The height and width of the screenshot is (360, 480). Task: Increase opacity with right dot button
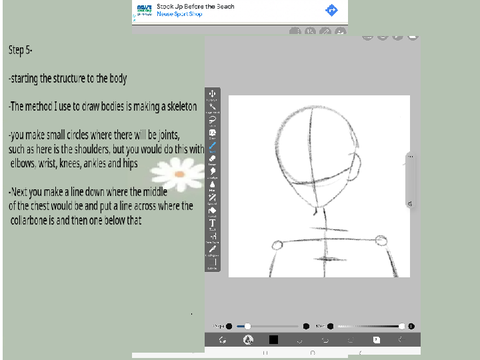pyautogui.click(x=411, y=326)
